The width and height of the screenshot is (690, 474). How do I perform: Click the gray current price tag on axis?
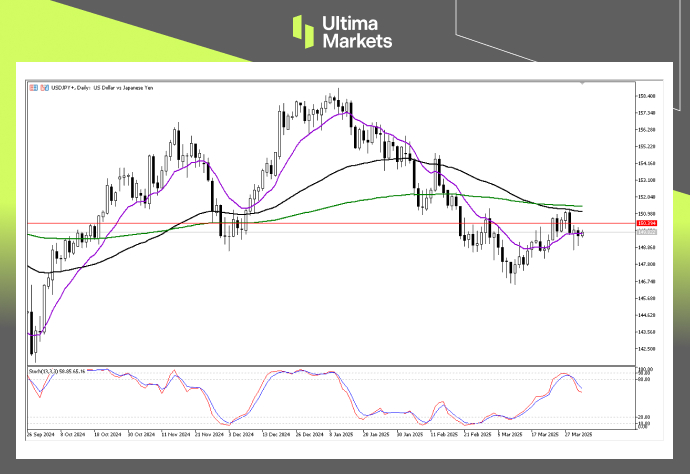coord(647,232)
